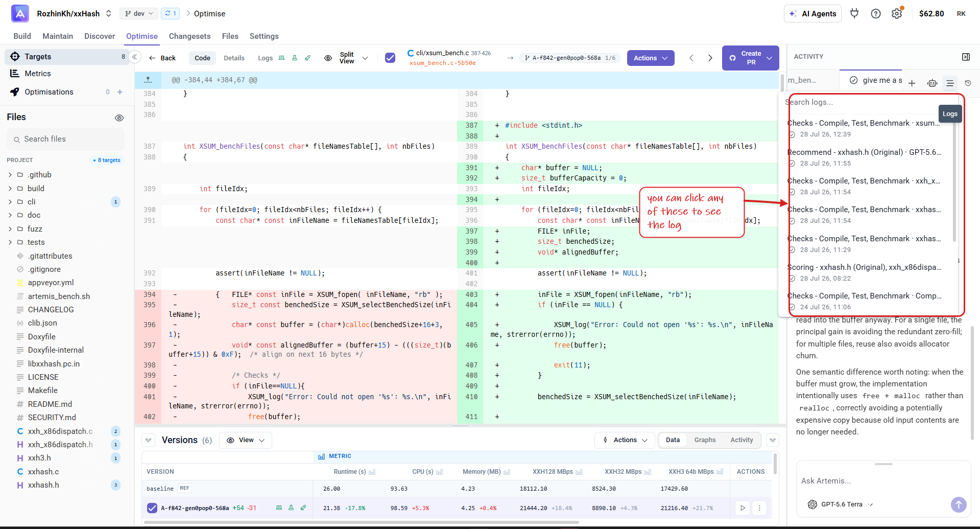Start a new chat with plus icon
This screenshot has width=980, height=529.
912,83
